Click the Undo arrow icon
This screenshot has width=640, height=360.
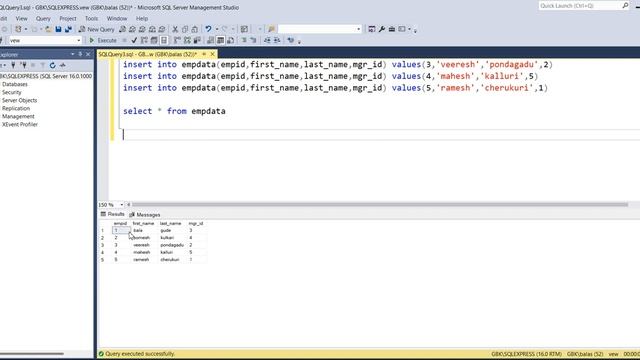click(208, 29)
